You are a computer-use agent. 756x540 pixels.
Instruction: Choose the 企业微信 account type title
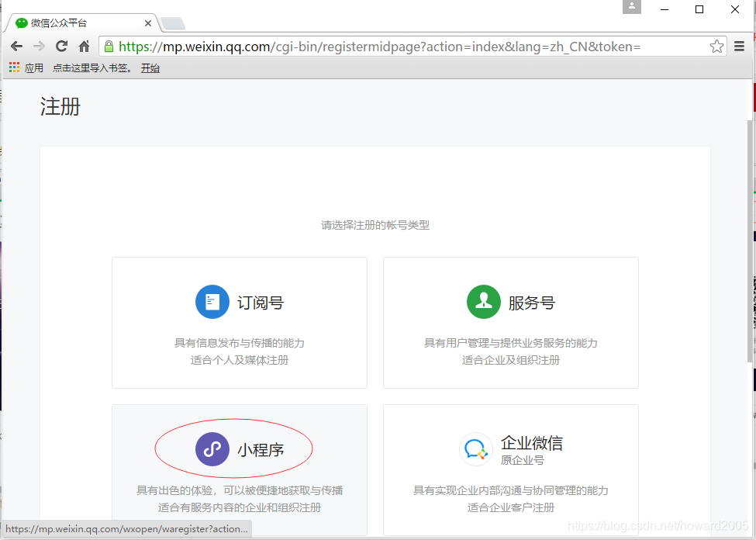click(x=532, y=442)
